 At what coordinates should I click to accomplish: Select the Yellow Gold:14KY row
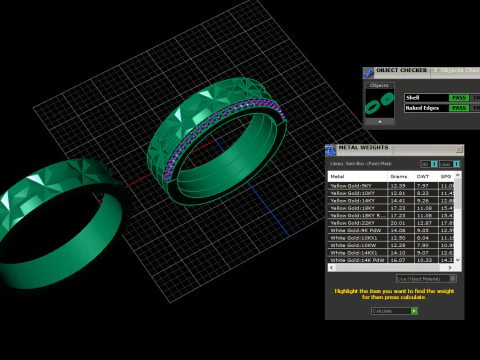(391, 201)
